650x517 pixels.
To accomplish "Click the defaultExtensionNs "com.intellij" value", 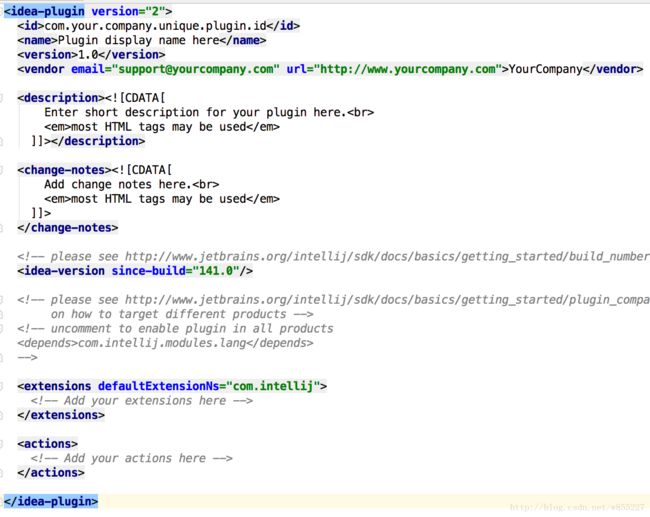I will [x=273, y=386].
